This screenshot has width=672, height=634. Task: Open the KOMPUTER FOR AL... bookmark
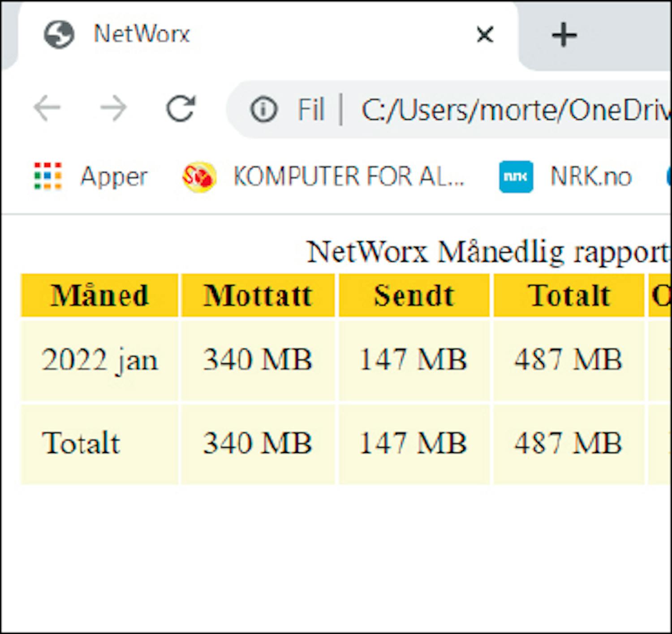[349, 177]
